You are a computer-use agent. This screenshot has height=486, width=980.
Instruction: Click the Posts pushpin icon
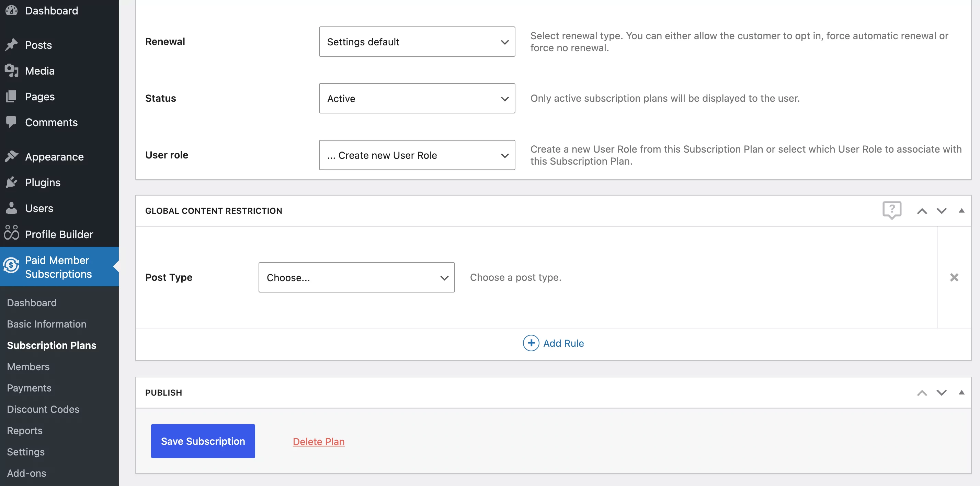pos(11,45)
